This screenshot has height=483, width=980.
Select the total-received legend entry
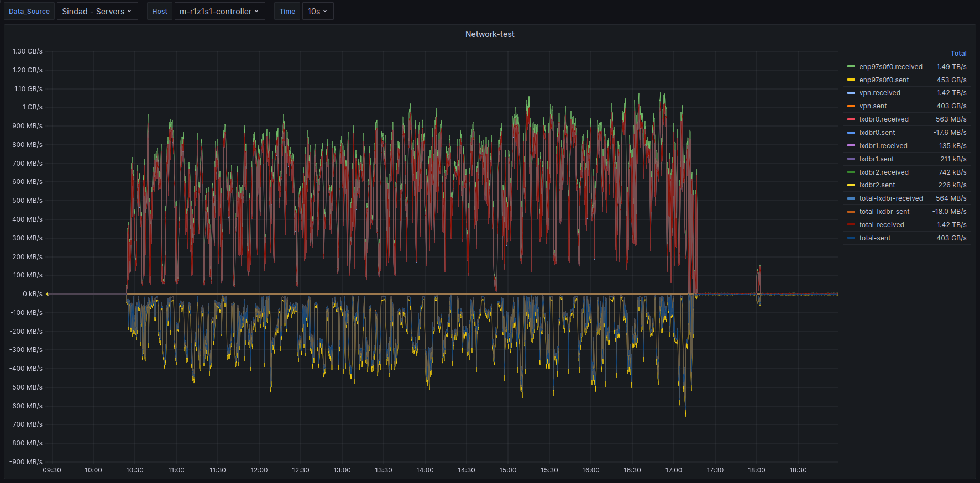pyautogui.click(x=881, y=225)
